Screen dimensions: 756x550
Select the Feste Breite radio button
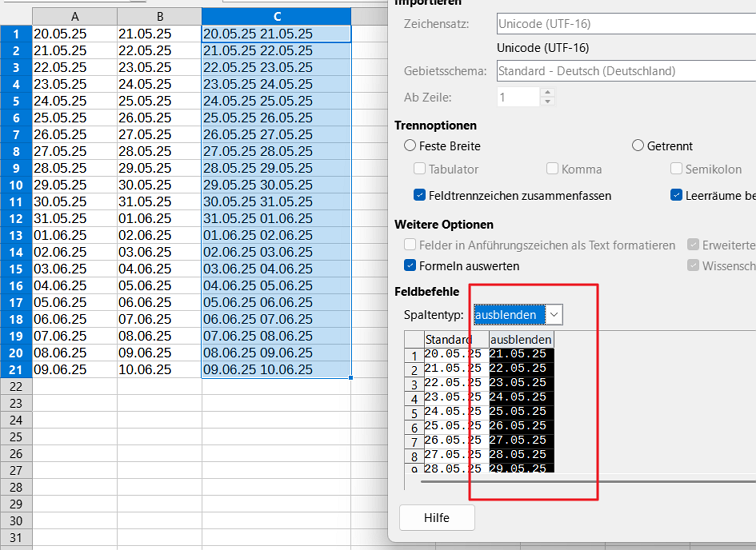click(410, 146)
